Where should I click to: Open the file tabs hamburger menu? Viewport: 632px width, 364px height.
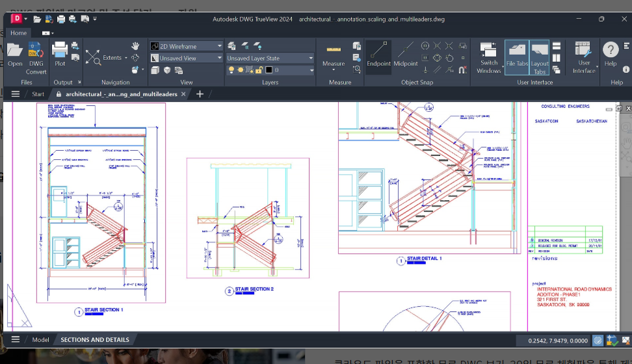click(16, 94)
